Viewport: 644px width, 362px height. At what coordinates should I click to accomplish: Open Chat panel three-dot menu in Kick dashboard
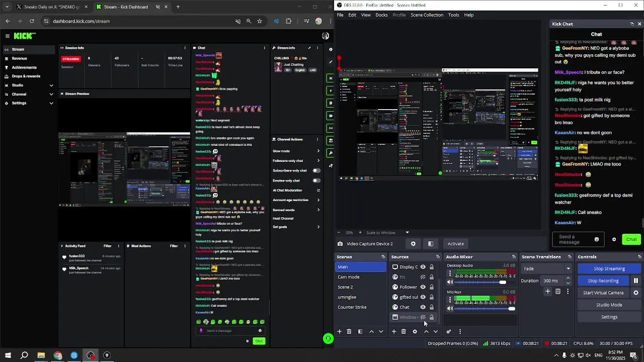pyautogui.click(x=265, y=48)
